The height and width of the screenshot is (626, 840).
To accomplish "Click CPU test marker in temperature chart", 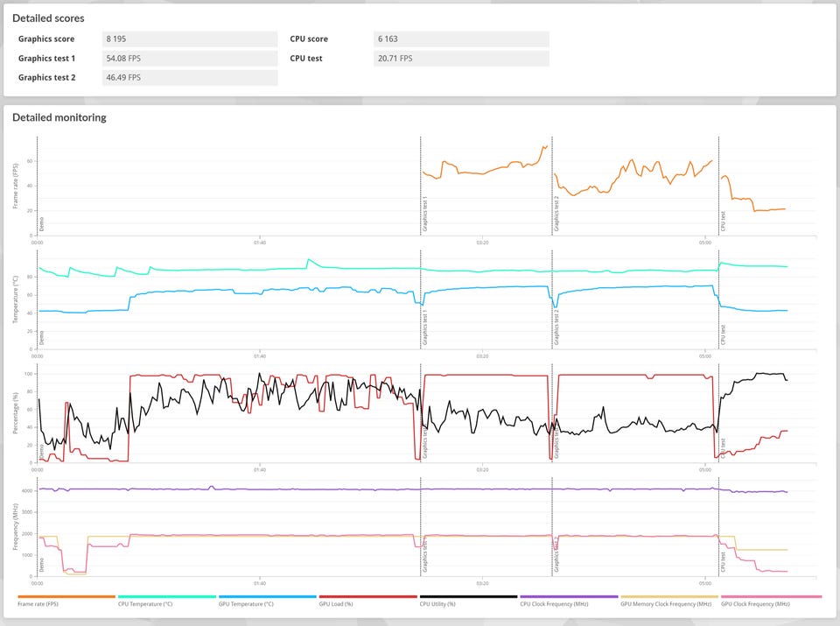I will click(724, 335).
